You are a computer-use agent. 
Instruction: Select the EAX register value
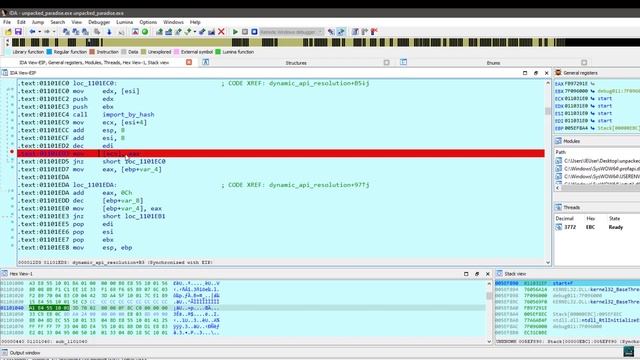click(577, 84)
